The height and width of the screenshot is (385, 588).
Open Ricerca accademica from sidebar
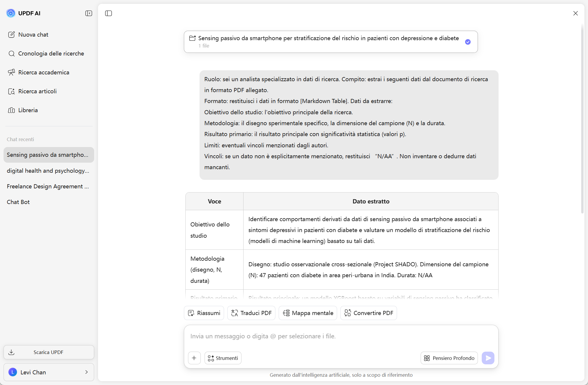point(44,72)
